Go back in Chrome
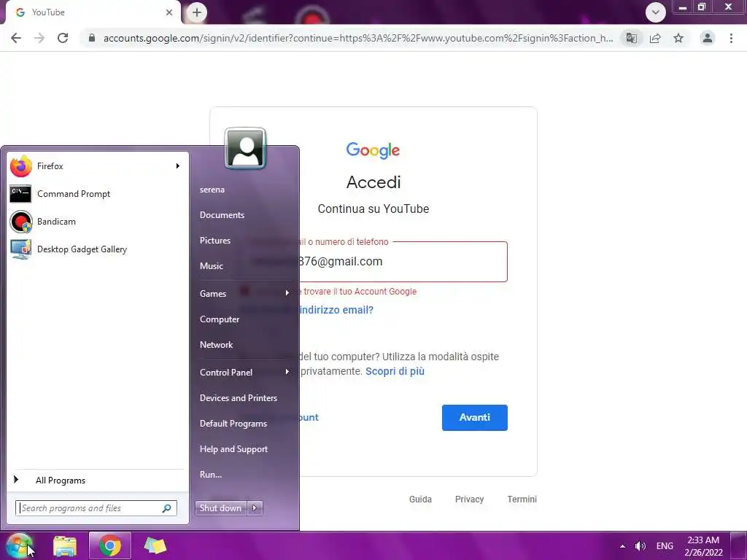747x560 pixels. click(x=16, y=38)
